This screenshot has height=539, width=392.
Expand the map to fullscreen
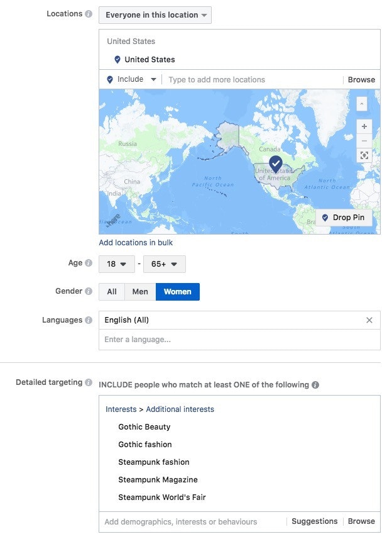364,155
